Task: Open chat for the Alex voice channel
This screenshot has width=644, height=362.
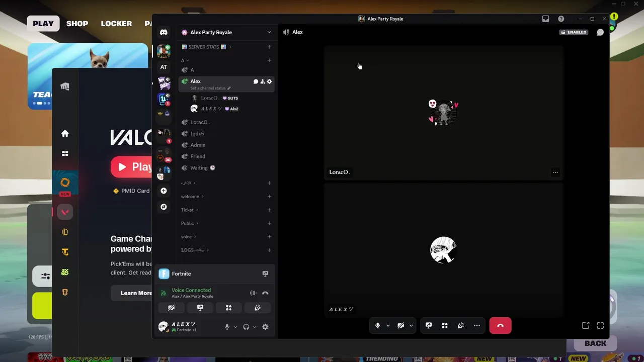Action: [x=256, y=81]
